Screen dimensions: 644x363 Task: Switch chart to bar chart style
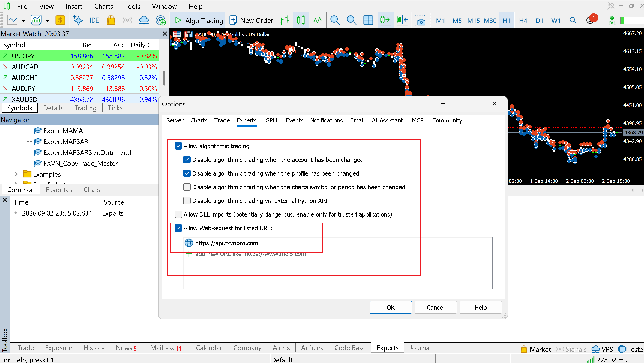284,20
